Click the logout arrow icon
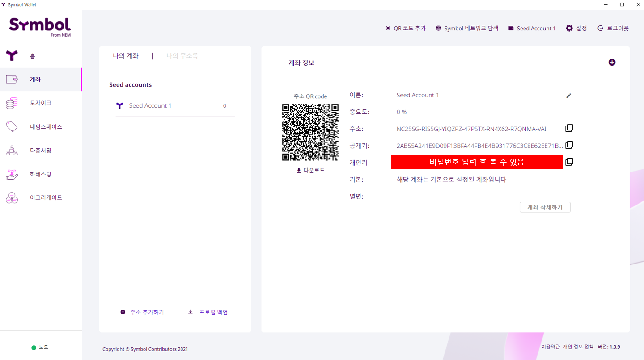Viewport: 644px width, 360px height. point(601,28)
